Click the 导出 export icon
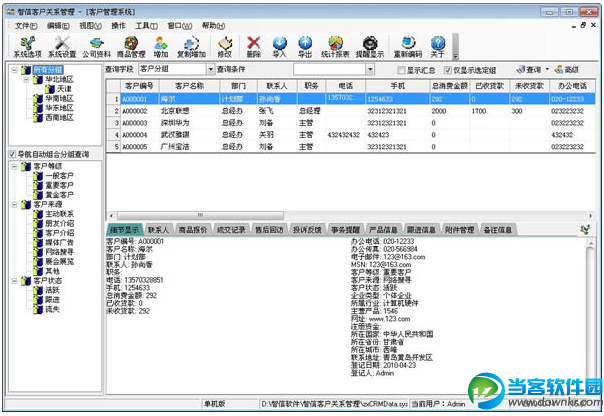 305,47
